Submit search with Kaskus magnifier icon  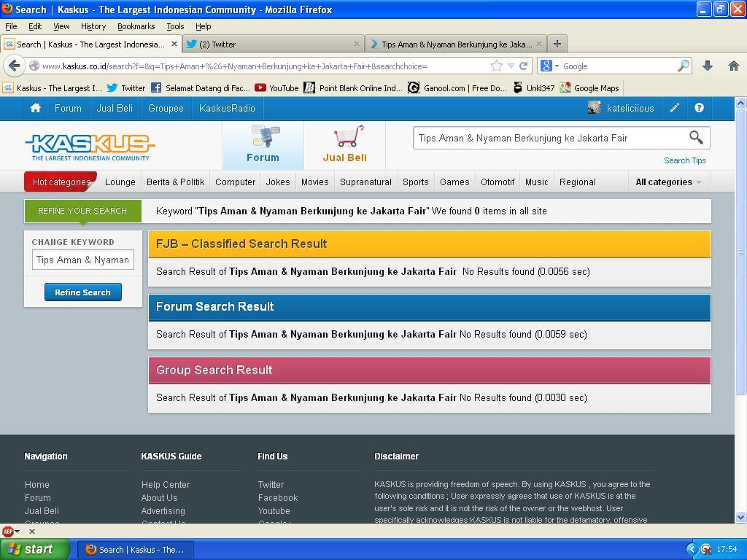pyautogui.click(x=696, y=138)
